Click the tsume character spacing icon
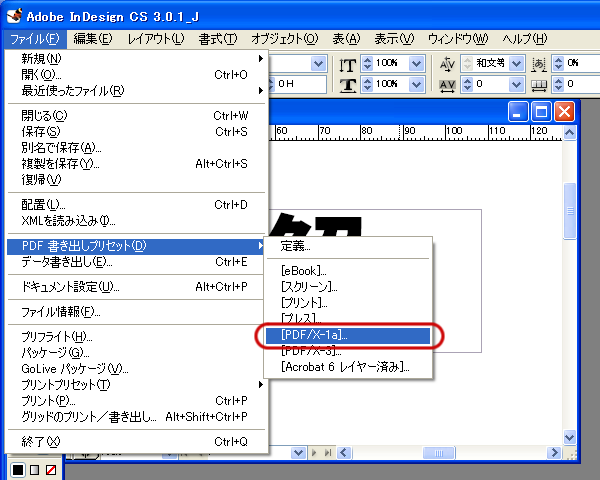Viewport: 600px width, 480px height. pyautogui.click(x=539, y=64)
